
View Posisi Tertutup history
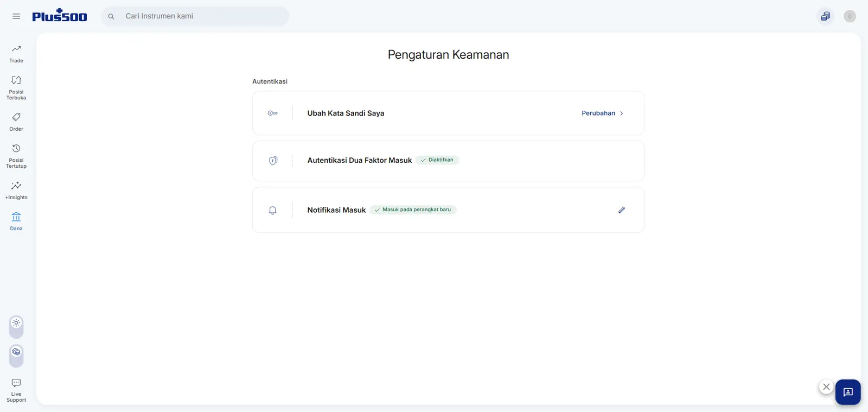tap(16, 156)
